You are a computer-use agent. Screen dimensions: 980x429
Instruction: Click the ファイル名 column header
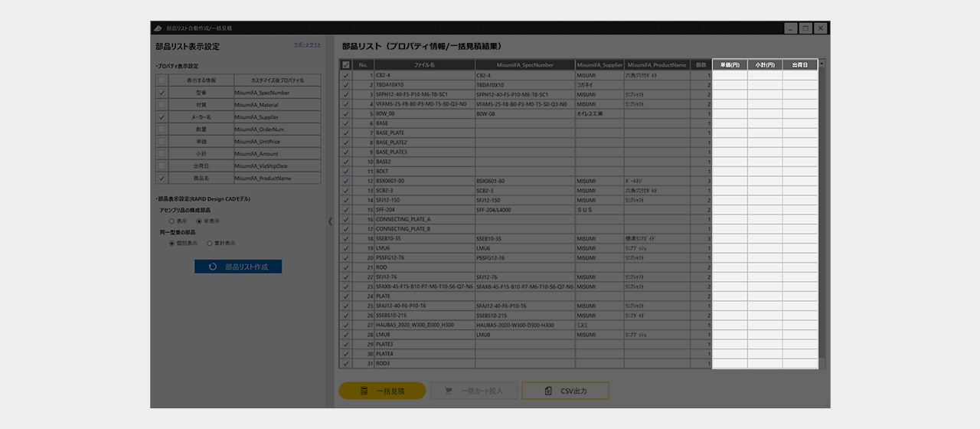pyautogui.click(x=424, y=65)
